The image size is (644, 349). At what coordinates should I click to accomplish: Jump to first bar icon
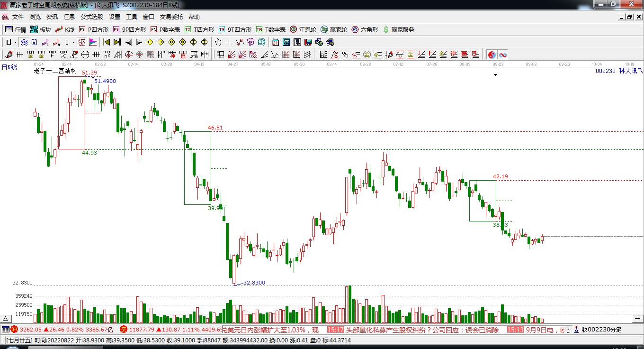coord(106,42)
